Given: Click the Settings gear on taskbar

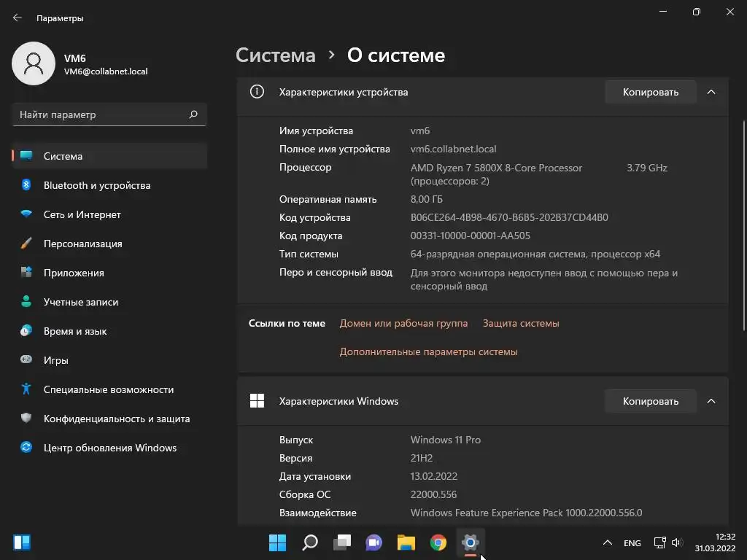Looking at the screenshot, I should (471, 542).
